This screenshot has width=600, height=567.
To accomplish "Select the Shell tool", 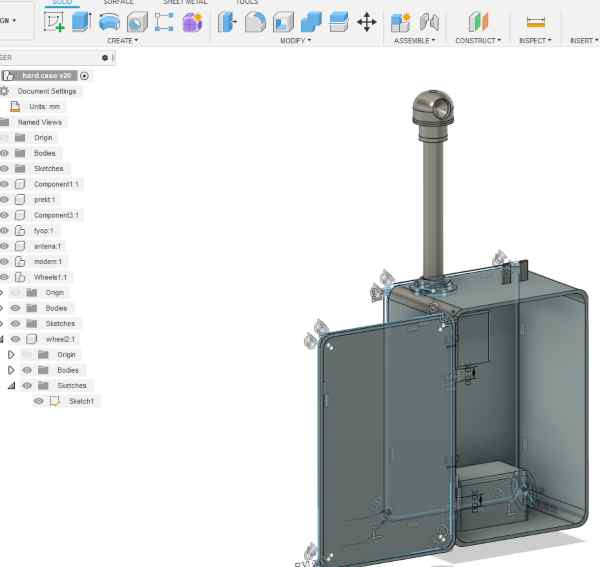I will tap(283, 22).
